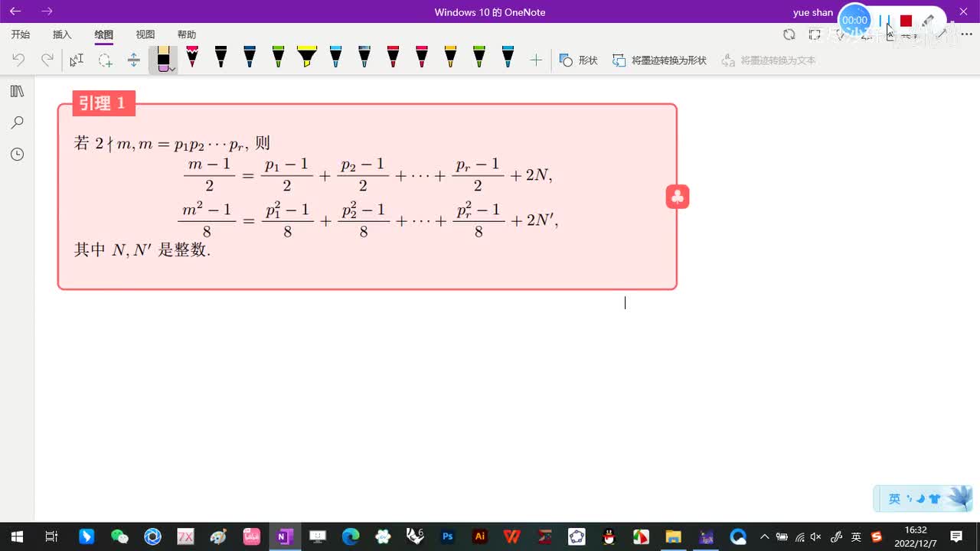This screenshot has height=551, width=980.
Task: Add a new pen with the plus button
Action: [536, 60]
